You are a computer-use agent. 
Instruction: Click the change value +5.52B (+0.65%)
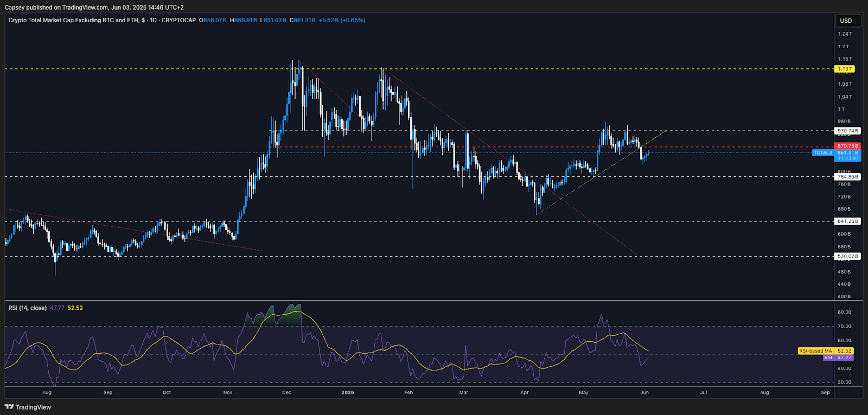click(x=342, y=20)
